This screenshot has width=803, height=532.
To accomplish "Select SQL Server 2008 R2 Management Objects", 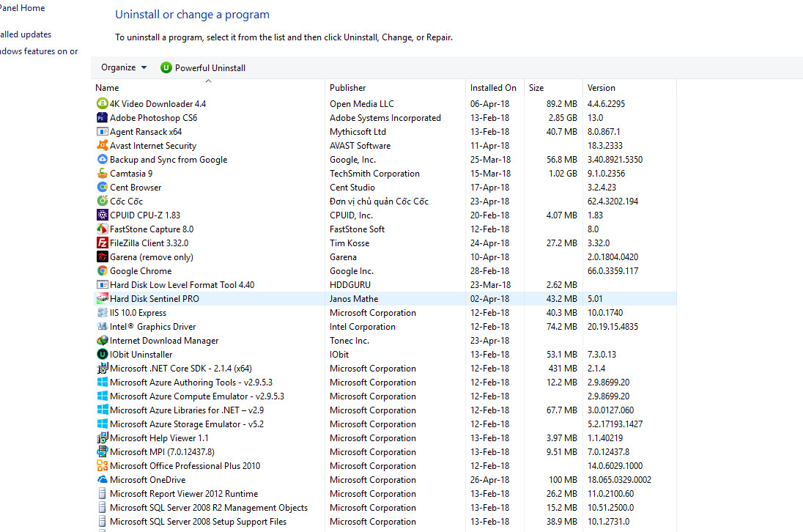I will tap(384, 507).
